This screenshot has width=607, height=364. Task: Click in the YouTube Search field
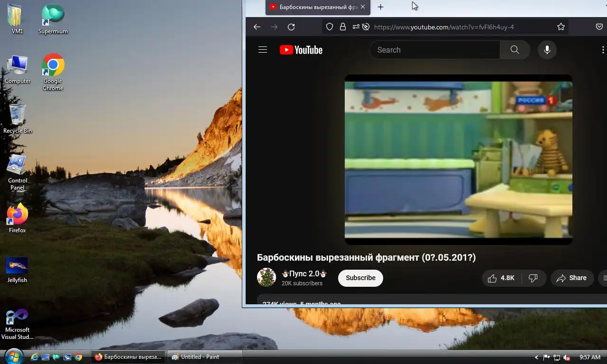click(x=435, y=50)
